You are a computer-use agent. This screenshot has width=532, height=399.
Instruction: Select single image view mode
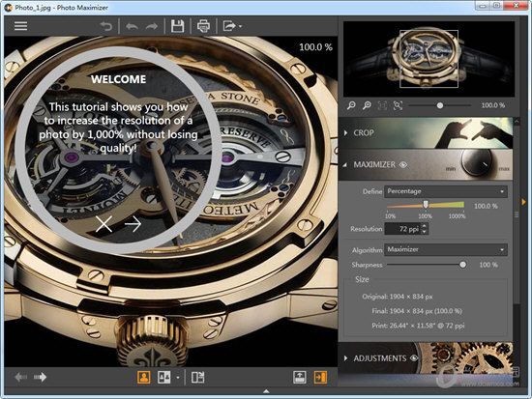click(144, 377)
